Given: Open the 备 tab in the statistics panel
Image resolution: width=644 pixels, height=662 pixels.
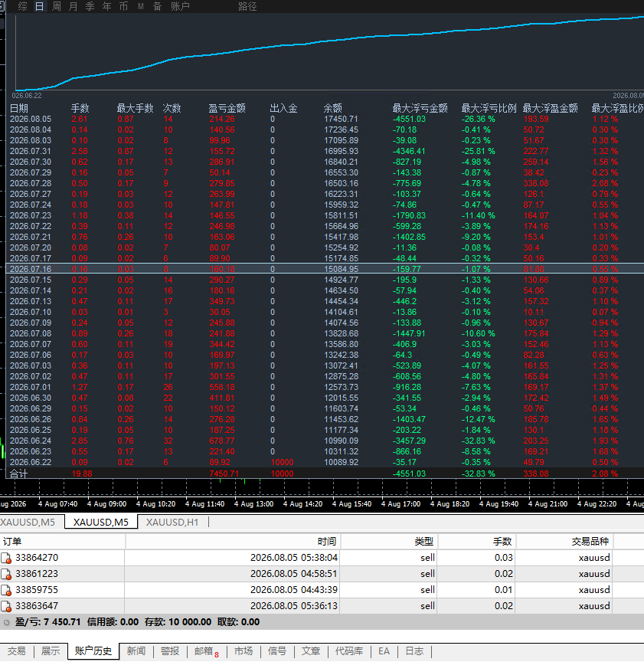Looking at the screenshot, I should point(158,6).
